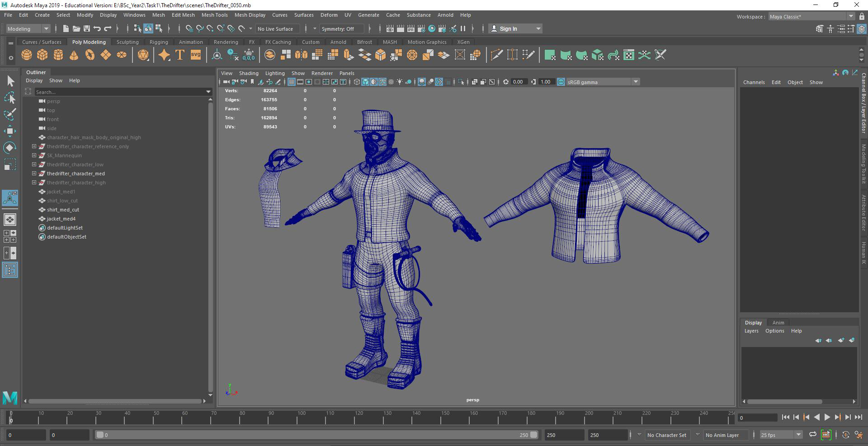The height and width of the screenshot is (446, 868).
Task: Lock the workspace using the padlock icon
Action: coord(861,16)
